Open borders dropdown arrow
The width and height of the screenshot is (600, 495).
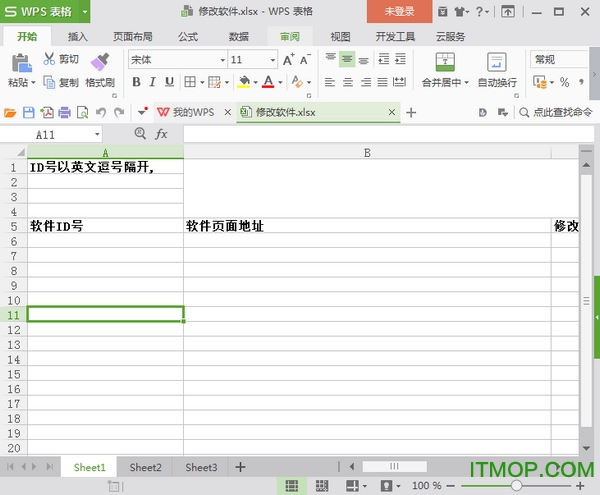tap(202, 82)
